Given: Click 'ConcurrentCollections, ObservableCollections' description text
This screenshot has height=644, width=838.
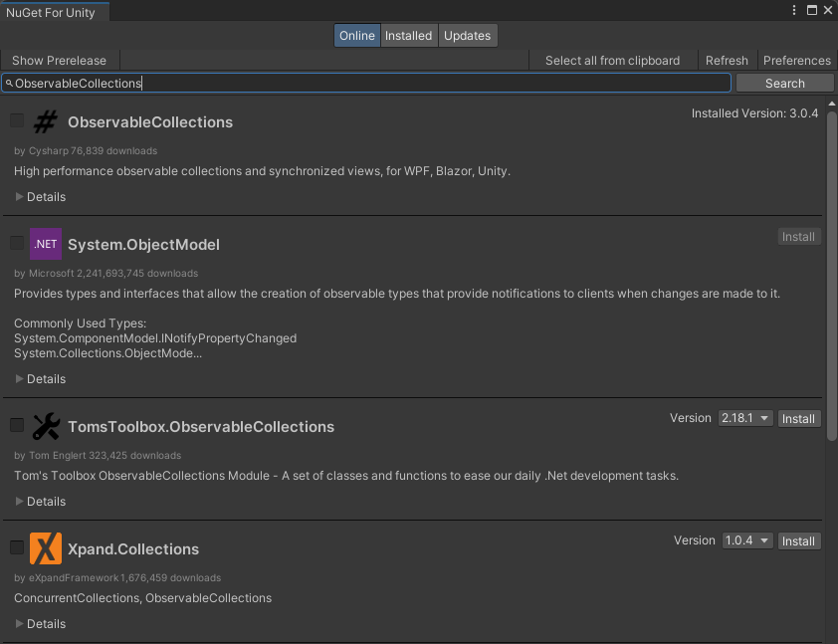Looking at the screenshot, I should (142, 598).
